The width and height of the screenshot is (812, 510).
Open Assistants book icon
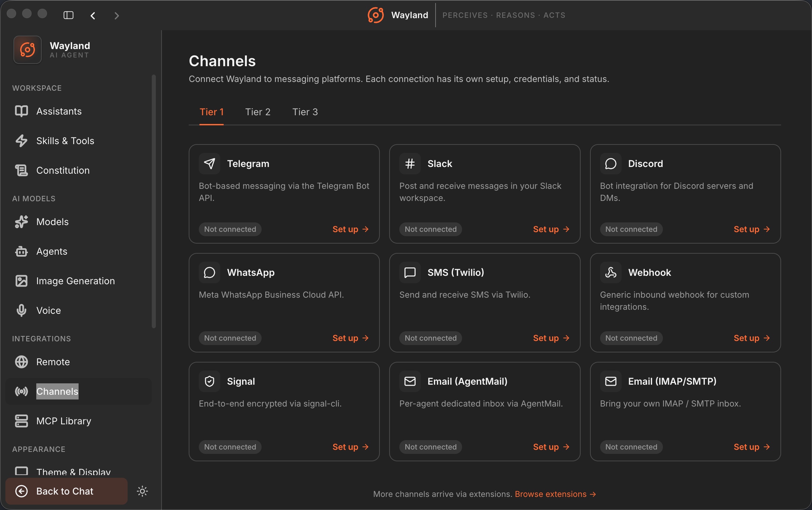(21, 111)
